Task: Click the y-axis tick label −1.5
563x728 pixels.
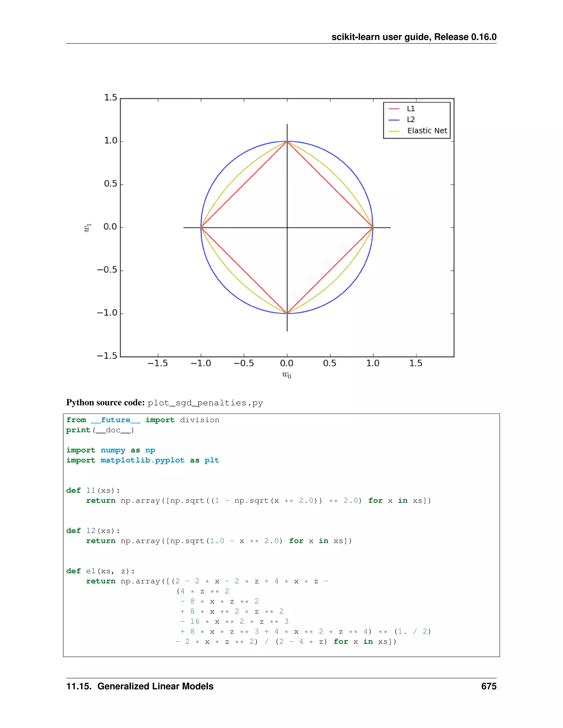Action: click(107, 356)
